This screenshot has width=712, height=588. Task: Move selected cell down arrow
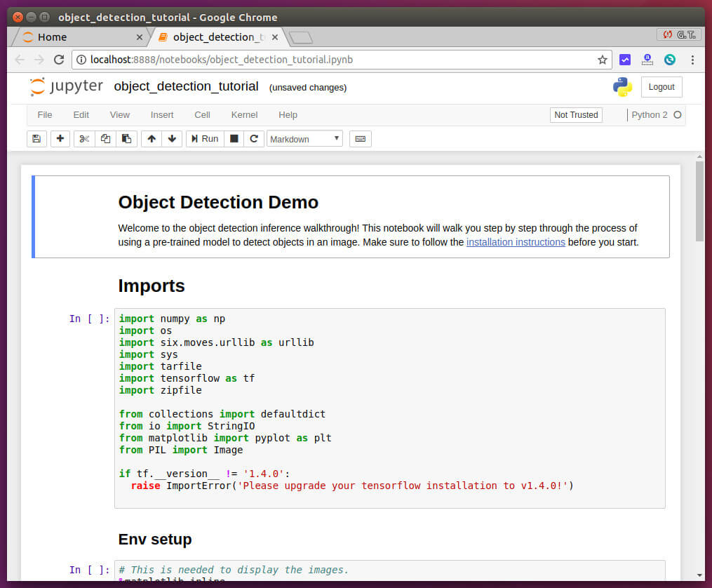click(x=172, y=139)
